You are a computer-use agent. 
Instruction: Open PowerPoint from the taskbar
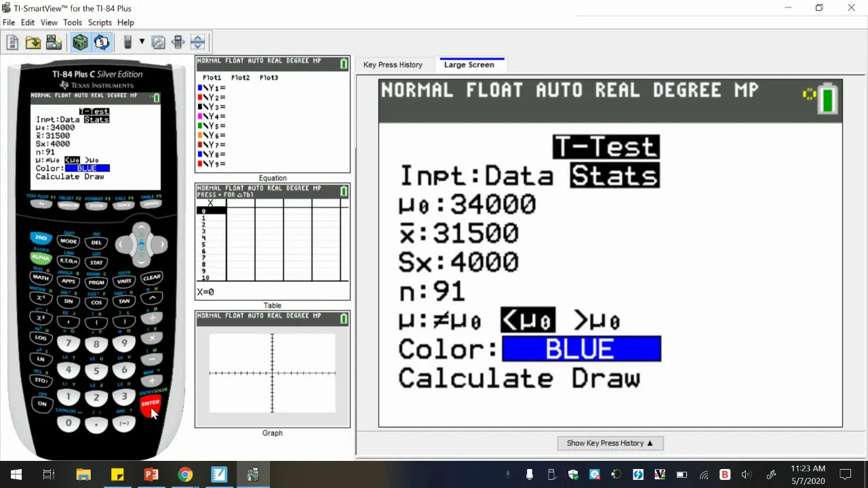[x=151, y=474]
